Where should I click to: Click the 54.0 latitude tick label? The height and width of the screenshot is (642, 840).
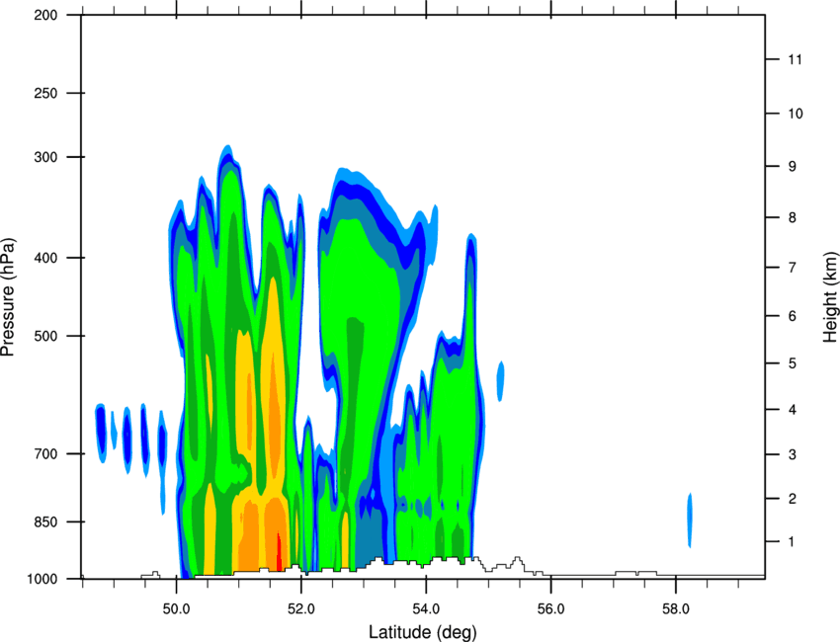[x=426, y=609]
